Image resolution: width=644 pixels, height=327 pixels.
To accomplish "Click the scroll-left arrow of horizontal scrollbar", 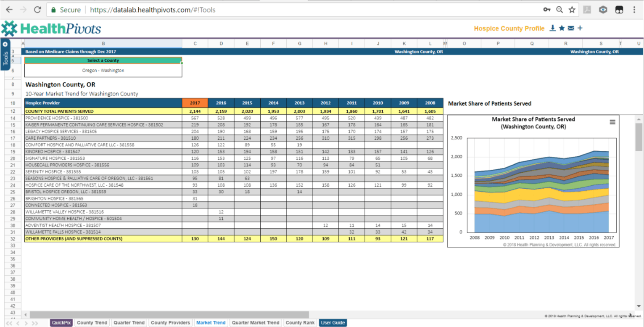I will [x=26, y=314].
